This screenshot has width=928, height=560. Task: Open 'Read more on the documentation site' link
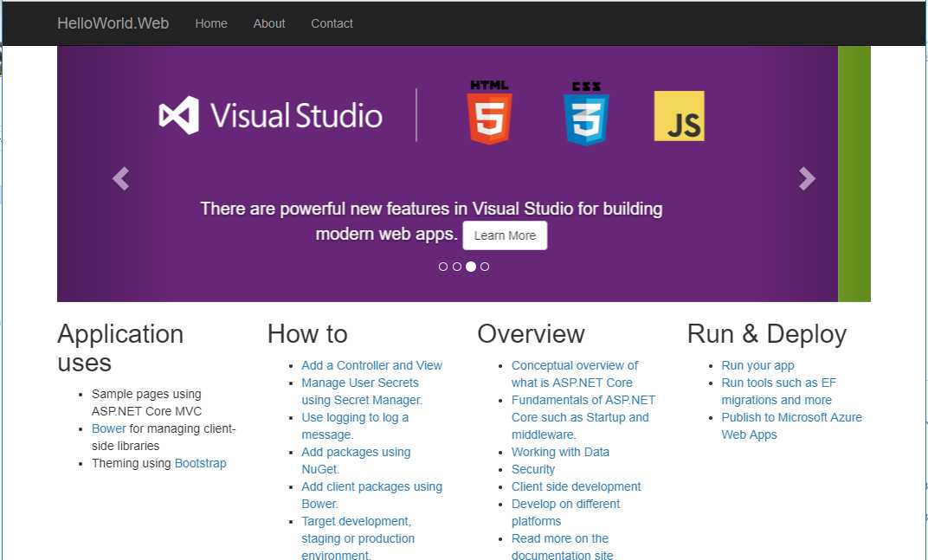click(x=562, y=546)
